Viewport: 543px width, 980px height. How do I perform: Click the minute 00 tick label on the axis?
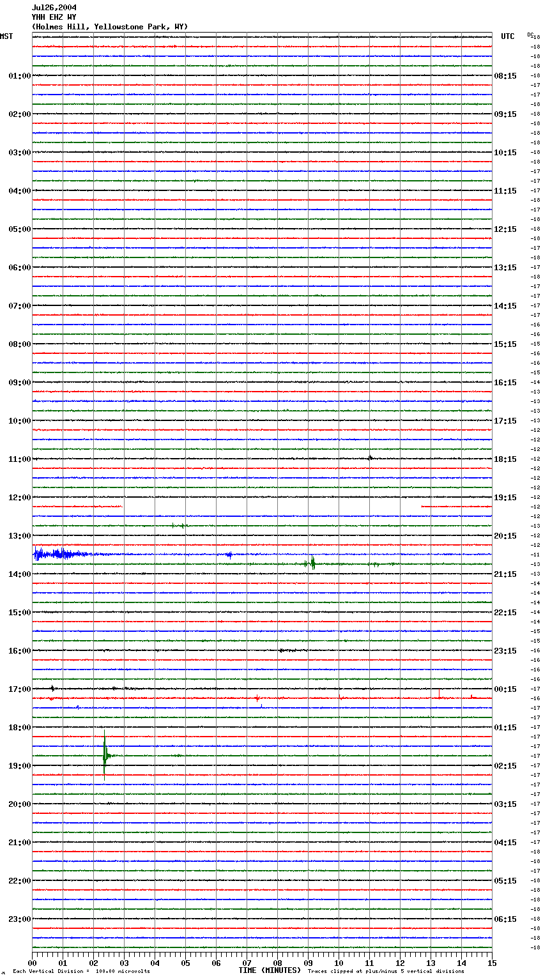[32, 963]
